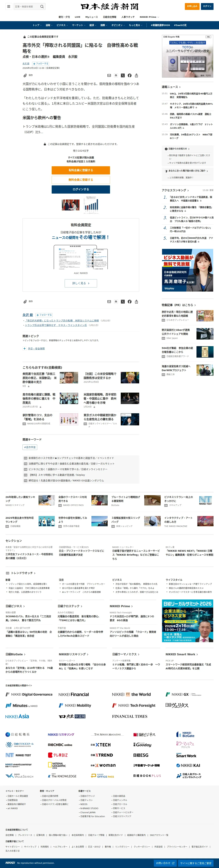Open the トランプ氏は台湾で譲歩せず article link
Screen dimensions: 219x868
pyautogui.click(x=56, y=325)
